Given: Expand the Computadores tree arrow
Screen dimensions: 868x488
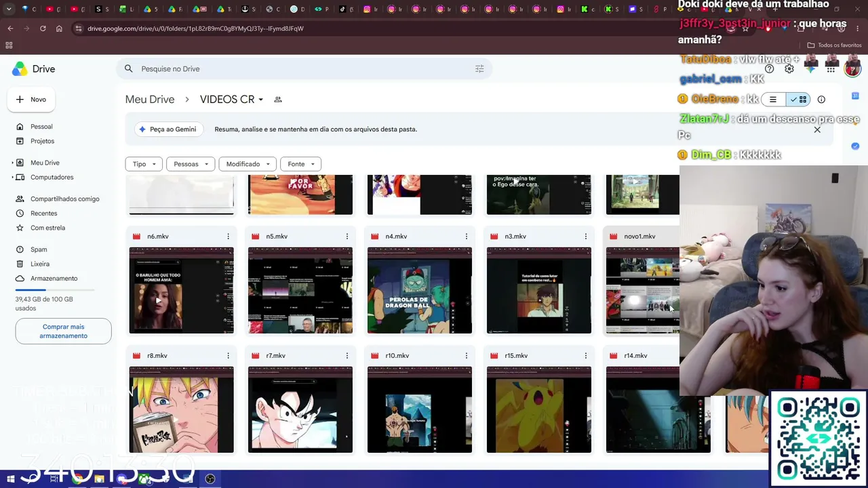Looking at the screenshot, I should [x=12, y=178].
